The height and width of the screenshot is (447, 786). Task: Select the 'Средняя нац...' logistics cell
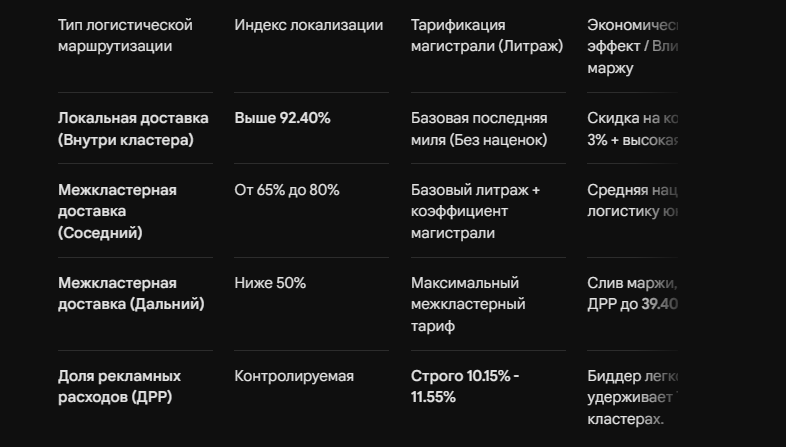633,201
